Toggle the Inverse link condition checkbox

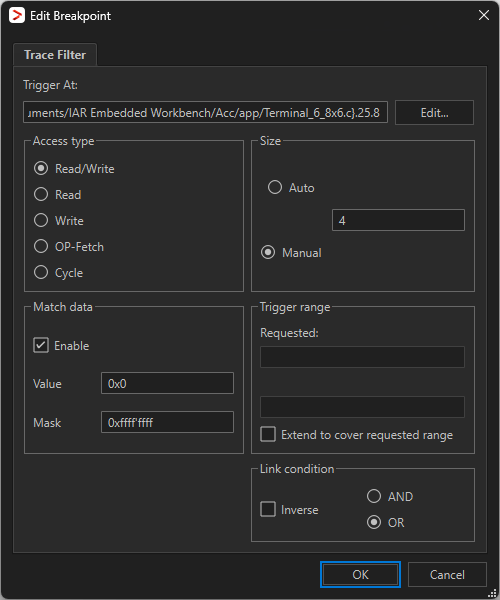click(x=289, y=510)
